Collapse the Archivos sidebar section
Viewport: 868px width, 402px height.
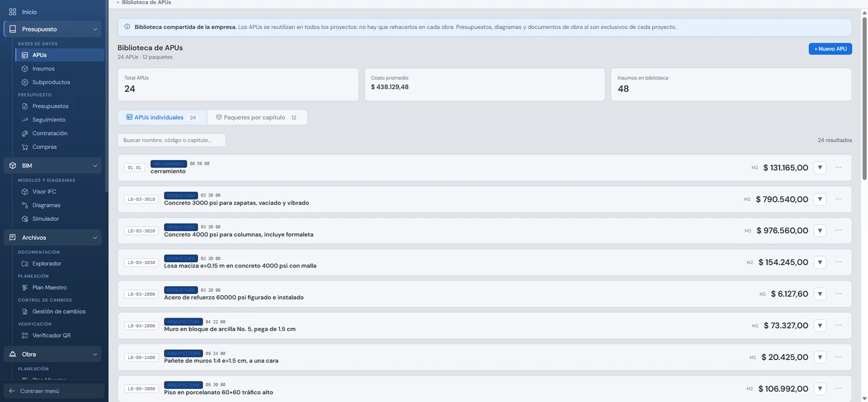click(x=95, y=237)
